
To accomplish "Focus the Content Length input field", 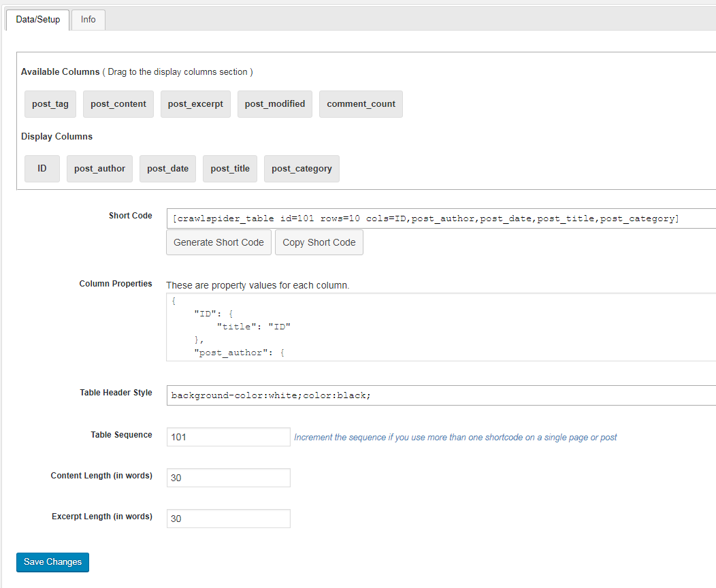I will click(x=228, y=478).
